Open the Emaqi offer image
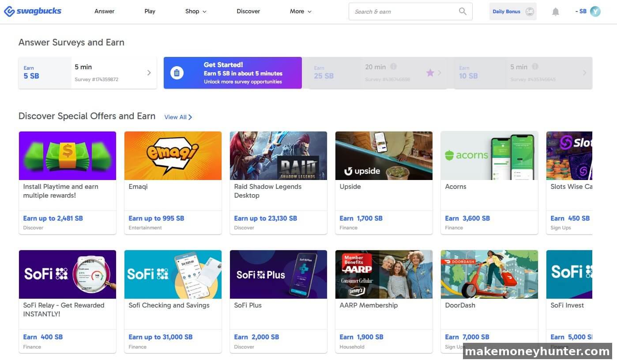The height and width of the screenshot is (364, 617). pos(173,156)
